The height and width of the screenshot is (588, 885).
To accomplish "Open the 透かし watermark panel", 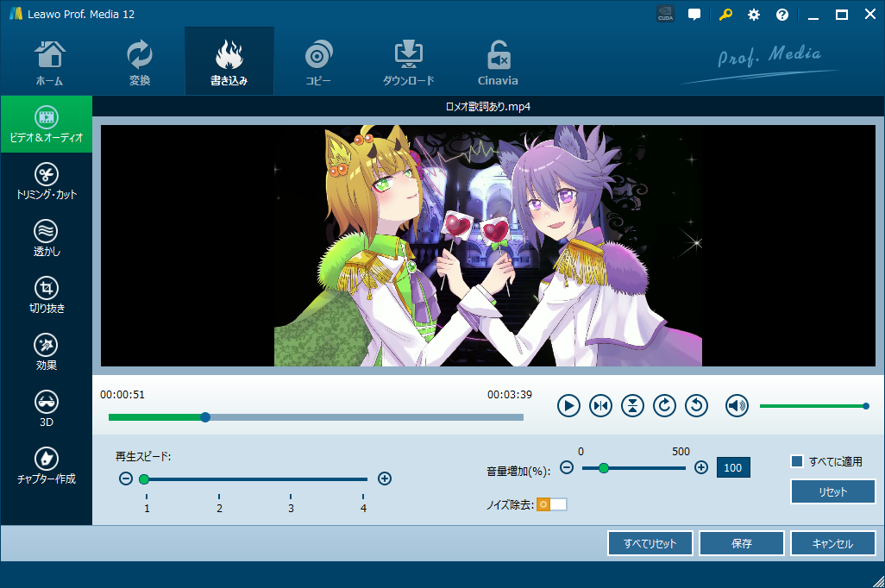I will 47,239.
